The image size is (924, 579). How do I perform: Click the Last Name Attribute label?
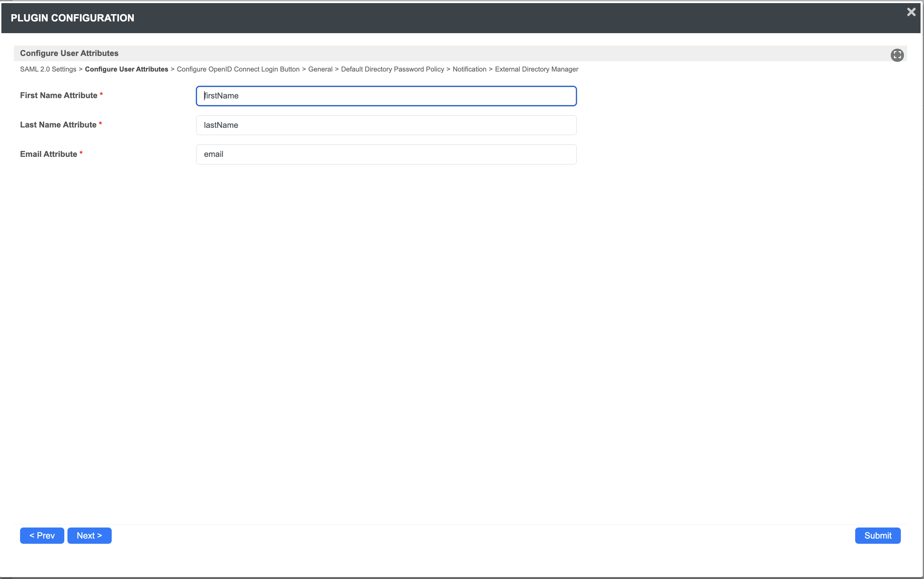coord(58,125)
